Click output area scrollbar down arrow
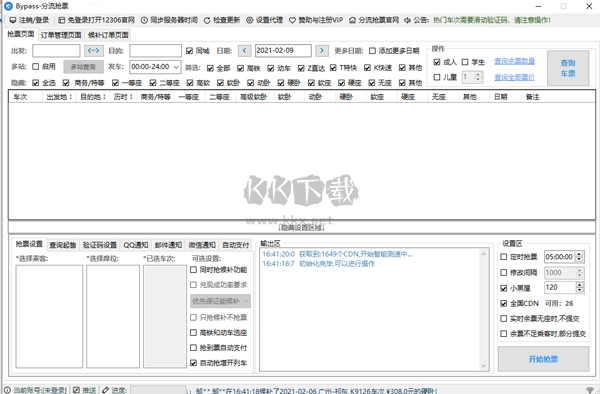Screen dimensions: 600x394 [x=483, y=366]
